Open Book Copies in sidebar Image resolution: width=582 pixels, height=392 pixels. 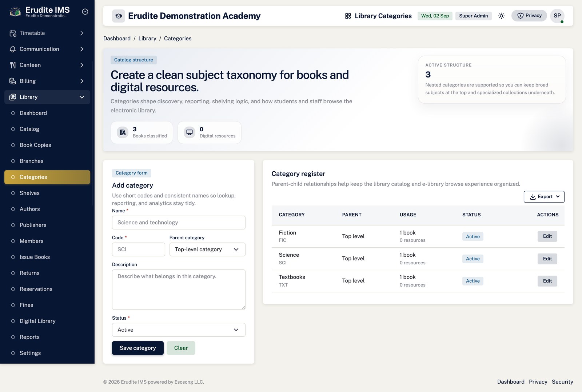tap(47, 145)
